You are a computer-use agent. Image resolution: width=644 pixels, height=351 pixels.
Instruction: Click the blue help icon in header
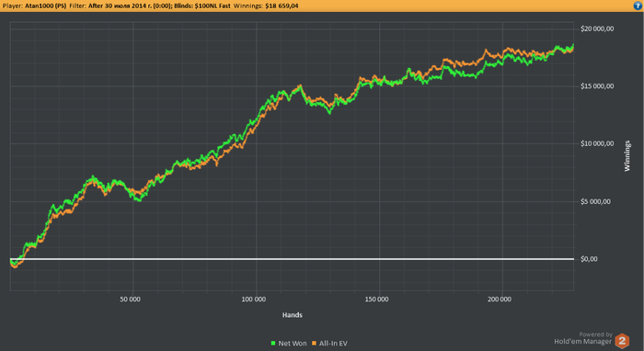(x=638, y=6)
